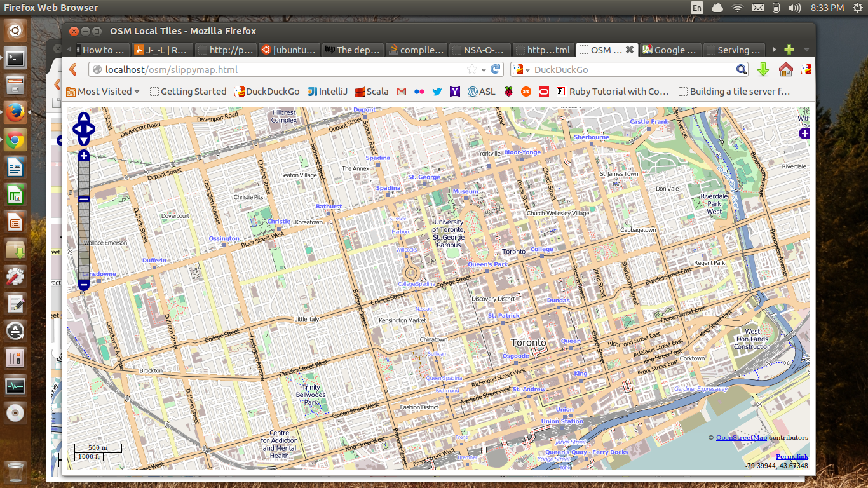The height and width of the screenshot is (488, 868).
Task: Open the Wi-Fi network indicator menu
Action: (737, 8)
